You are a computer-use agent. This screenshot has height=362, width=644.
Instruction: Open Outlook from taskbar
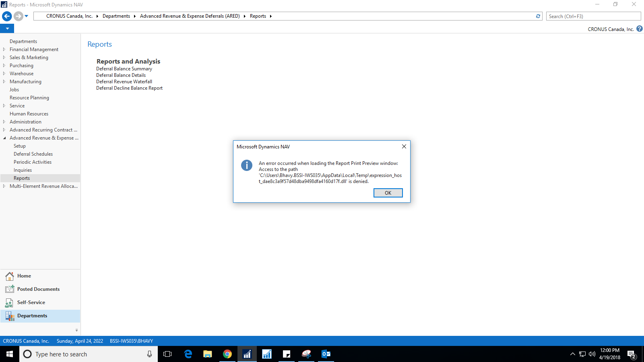click(x=326, y=354)
